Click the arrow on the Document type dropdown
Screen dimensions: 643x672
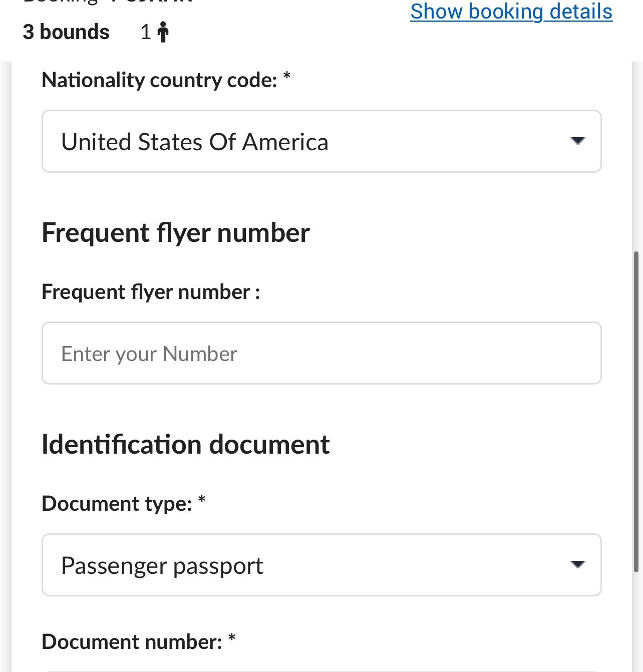pyautogui.click(x=577, y=565)
